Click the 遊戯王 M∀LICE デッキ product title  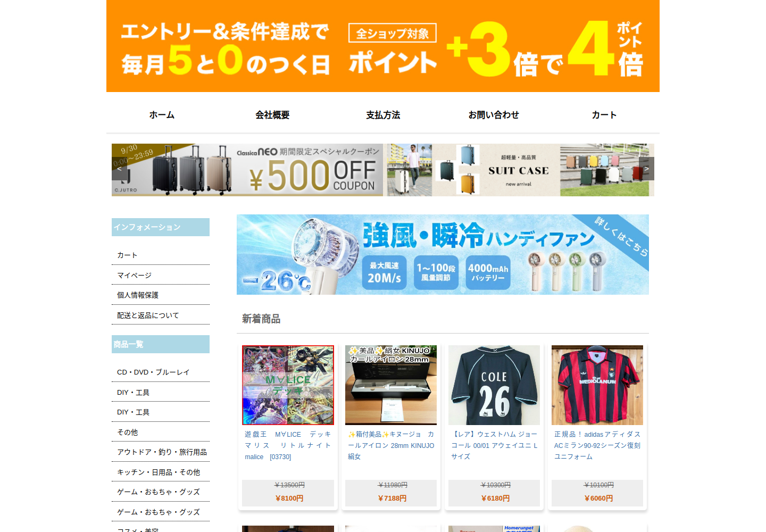click(288, 445)
